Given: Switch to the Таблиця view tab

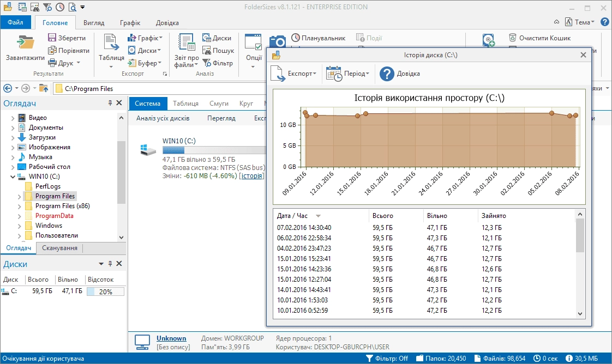Looking at the screenshot, I should pyautogui.click(x=185, y=104).
